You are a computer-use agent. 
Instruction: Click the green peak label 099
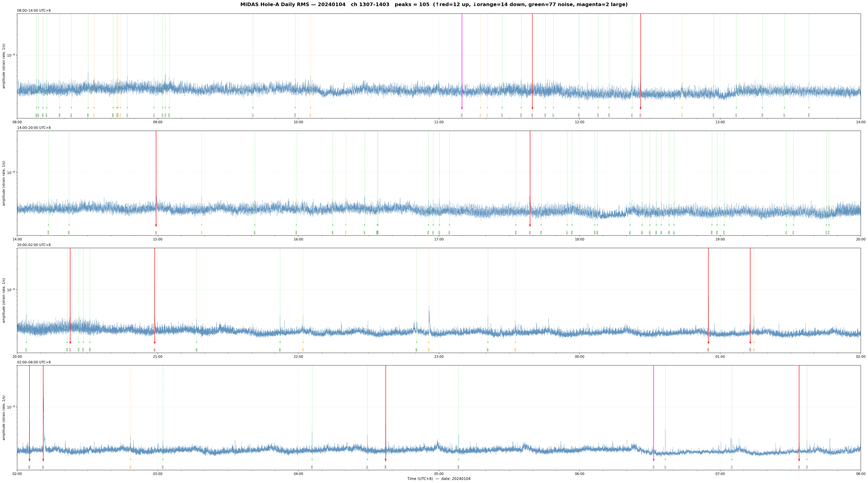pos(458,467)
